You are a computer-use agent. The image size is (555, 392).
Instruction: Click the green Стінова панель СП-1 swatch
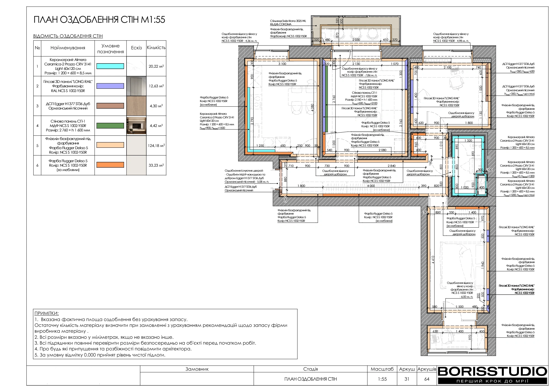coord(110,126)
